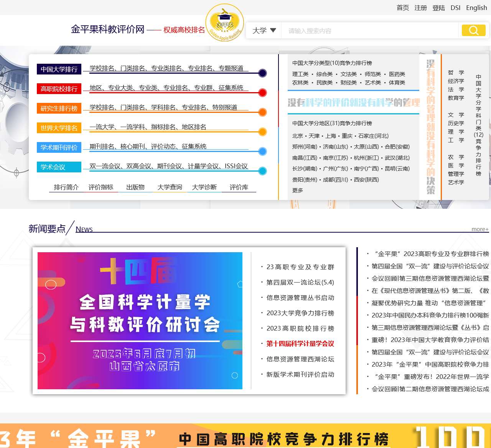Click the yellow magnifier search button
The height and width of the screenshot is (448, 491).
474,30
